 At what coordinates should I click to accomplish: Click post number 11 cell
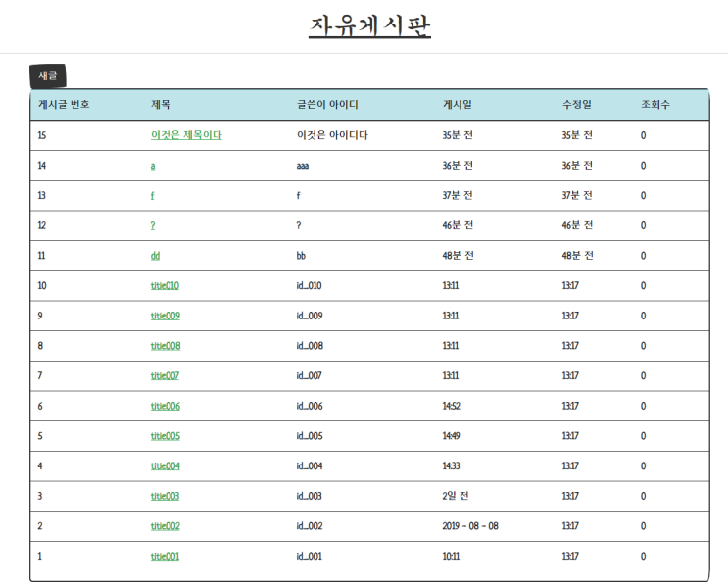tap(41, 256)
